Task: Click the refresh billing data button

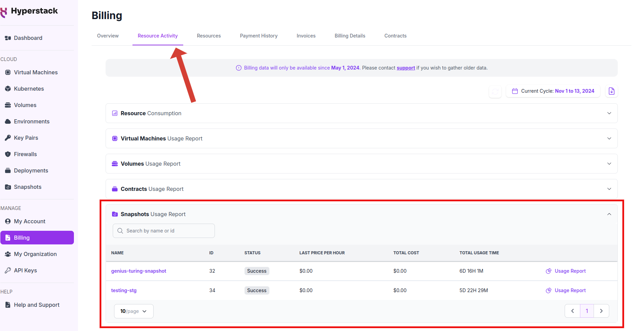Action: pyautogui.click(x=495, y=91)
